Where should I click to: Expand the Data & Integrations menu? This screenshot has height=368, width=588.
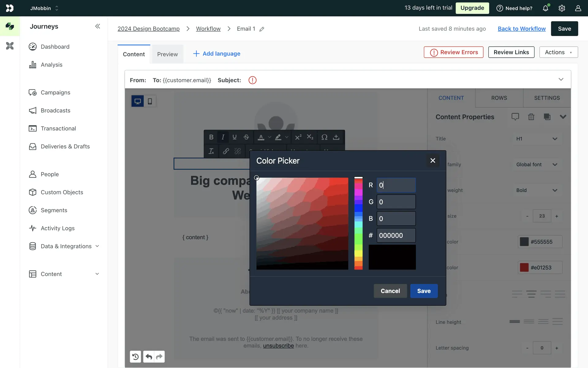97,246
